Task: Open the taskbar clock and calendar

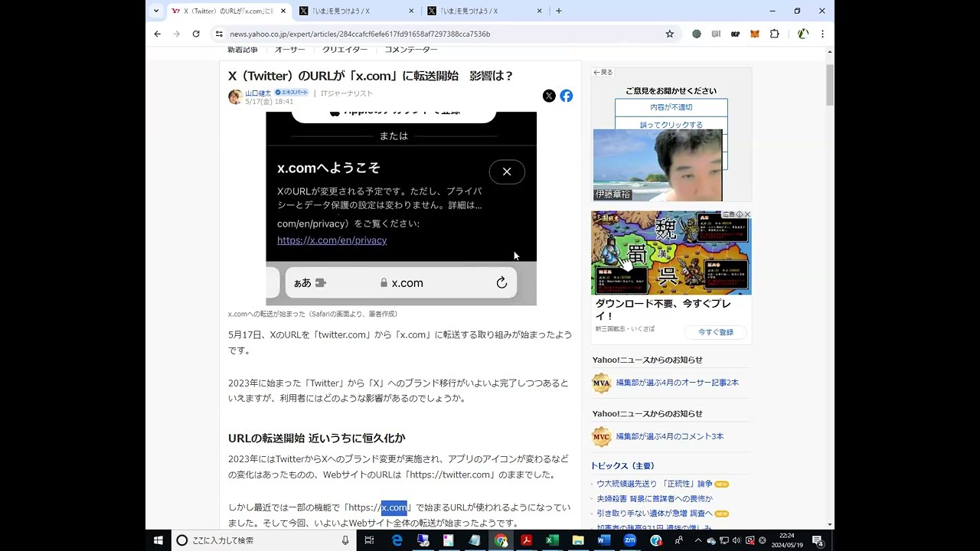Action: (787, 540)
